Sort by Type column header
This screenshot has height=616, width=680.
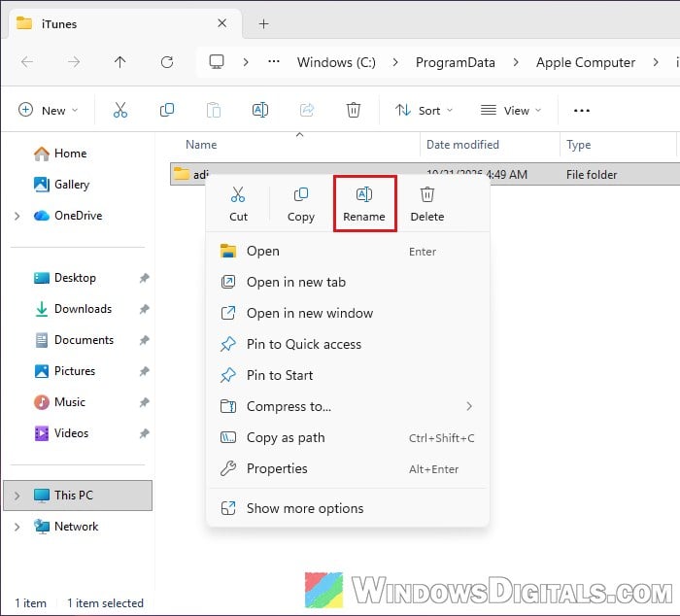579,145
